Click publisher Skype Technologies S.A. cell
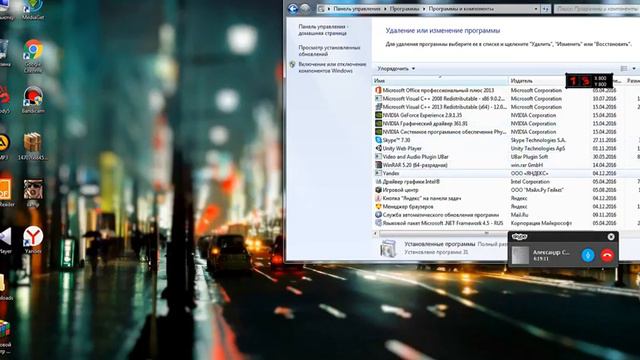 [x=538, y=140]
